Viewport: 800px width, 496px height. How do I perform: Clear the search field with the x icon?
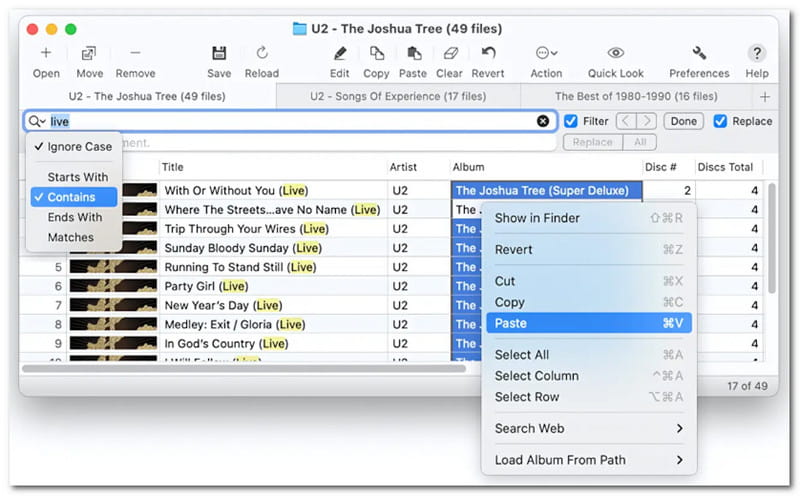click(543, 121)
